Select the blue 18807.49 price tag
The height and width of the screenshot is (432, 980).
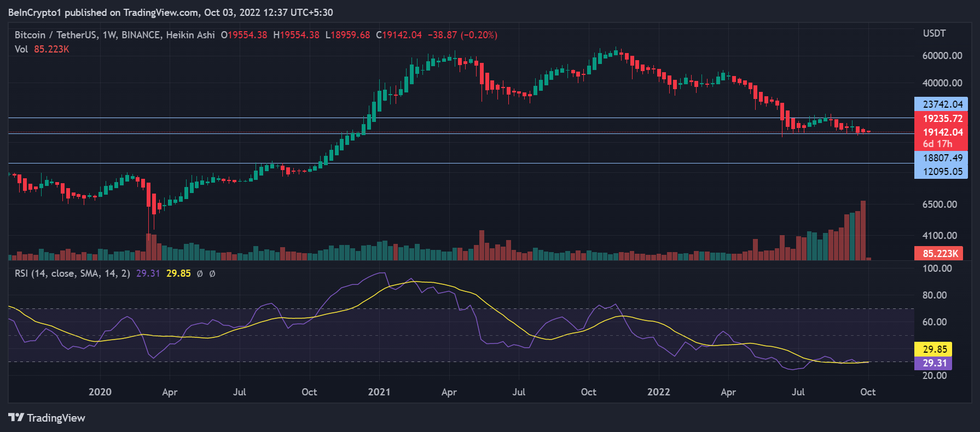(941, 158)
